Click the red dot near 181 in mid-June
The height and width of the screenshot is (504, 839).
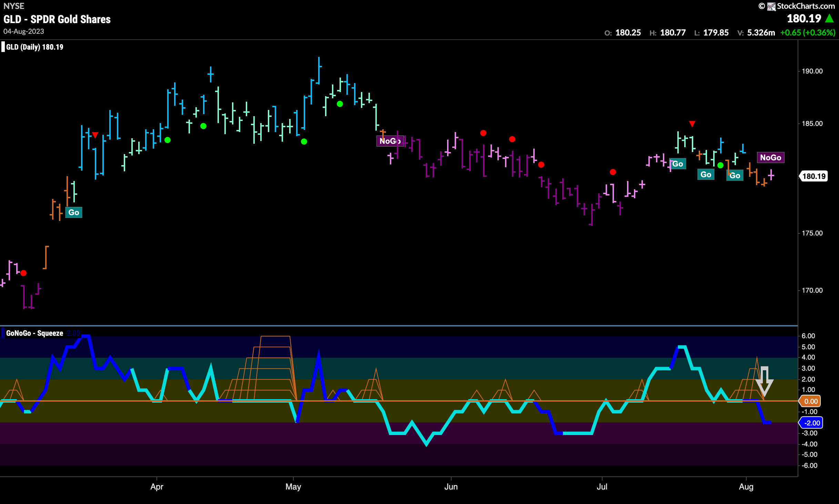coord(541,165)
